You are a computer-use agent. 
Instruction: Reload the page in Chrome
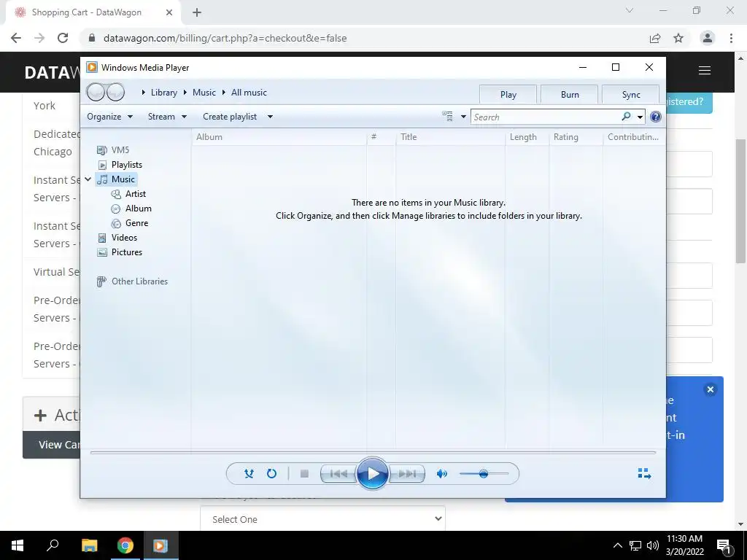pyautogui.click(x=63, y=38)
